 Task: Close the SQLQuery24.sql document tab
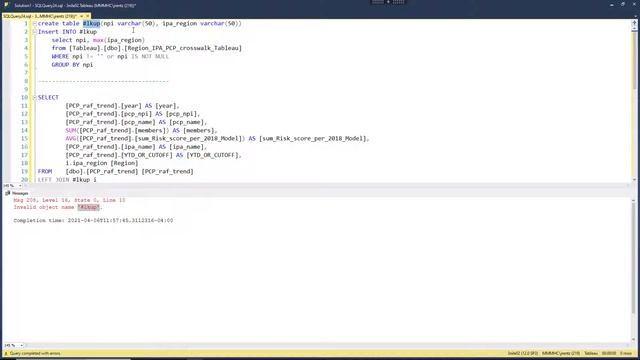click(88, 16)
